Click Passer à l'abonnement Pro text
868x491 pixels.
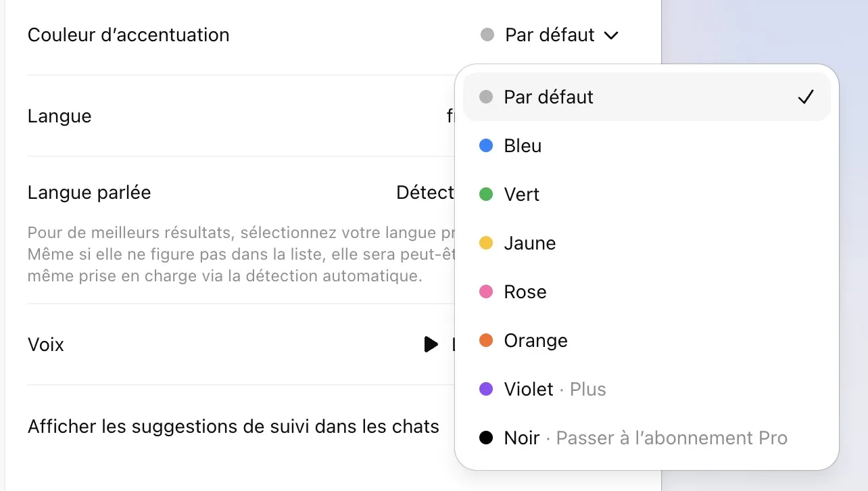coord(671,438)
